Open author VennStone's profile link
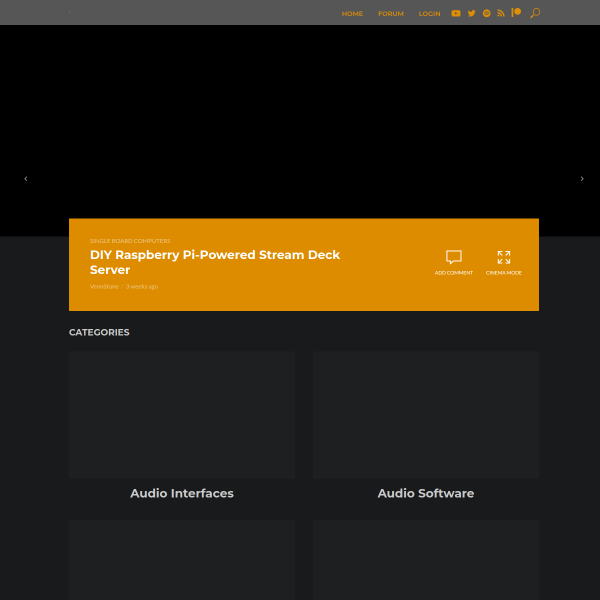 tap(104, 287)
